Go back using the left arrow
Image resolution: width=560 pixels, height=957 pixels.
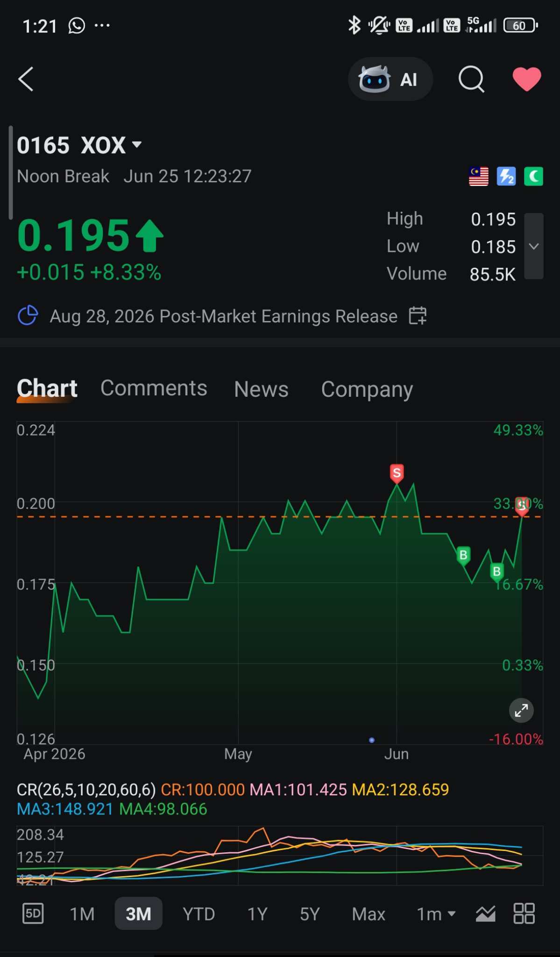(x=26, y=79)
